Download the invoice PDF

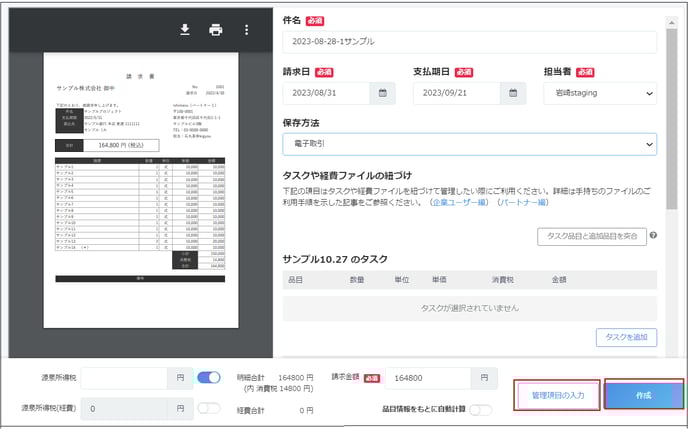point(185,30)
